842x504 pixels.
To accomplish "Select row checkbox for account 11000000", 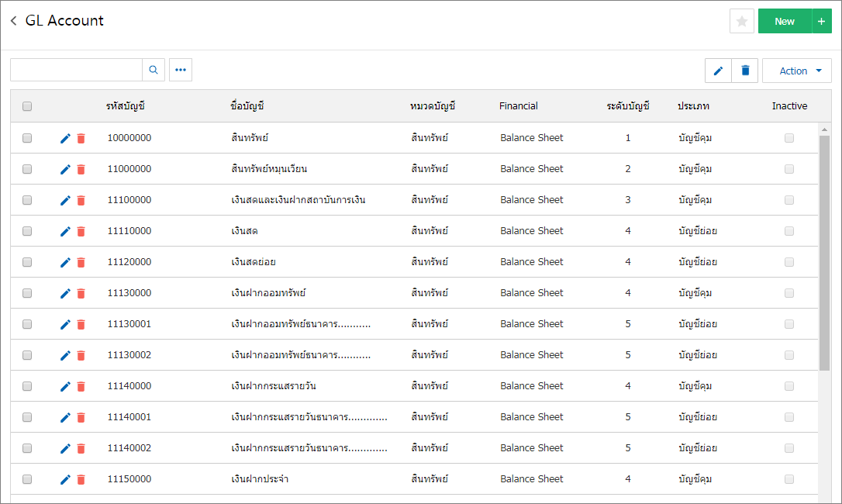I will [x=27, y=169].
